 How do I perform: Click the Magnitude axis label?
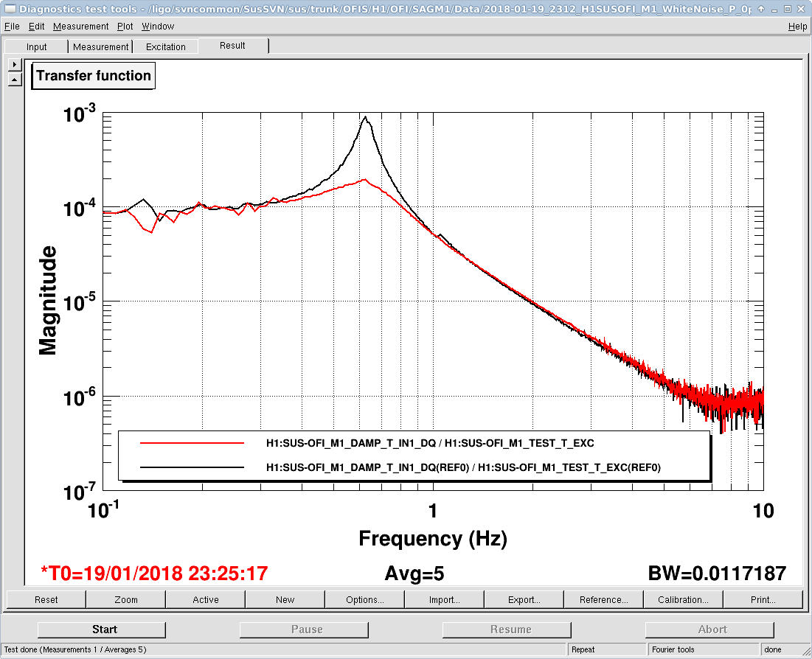48,301
